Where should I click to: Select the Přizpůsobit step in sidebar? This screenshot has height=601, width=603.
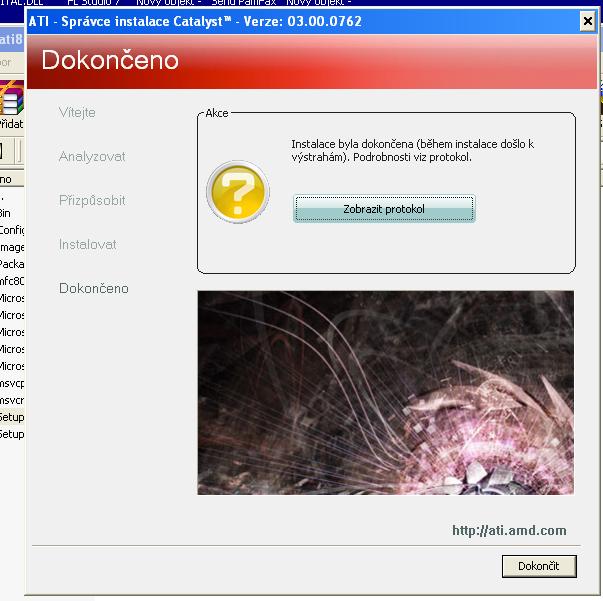92,200
